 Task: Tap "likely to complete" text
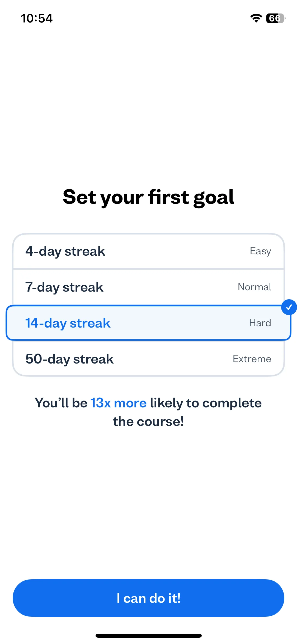(206, 403)
